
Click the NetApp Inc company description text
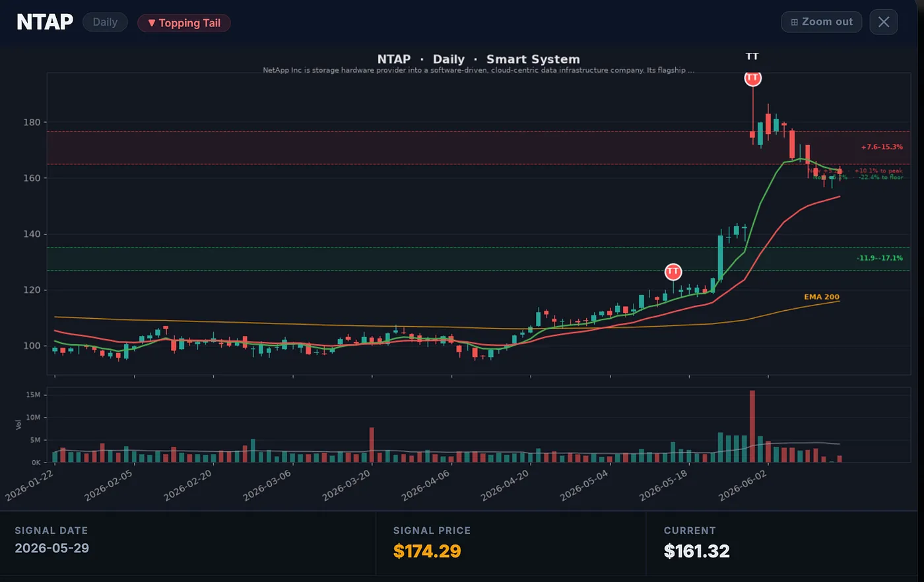(x=478, y=70)
